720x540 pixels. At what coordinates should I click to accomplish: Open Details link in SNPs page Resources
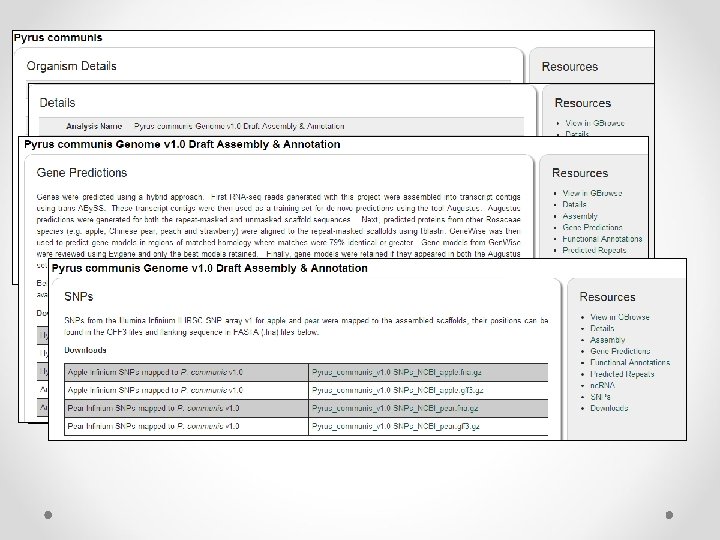pyautogui.click(x=602, y=328)
